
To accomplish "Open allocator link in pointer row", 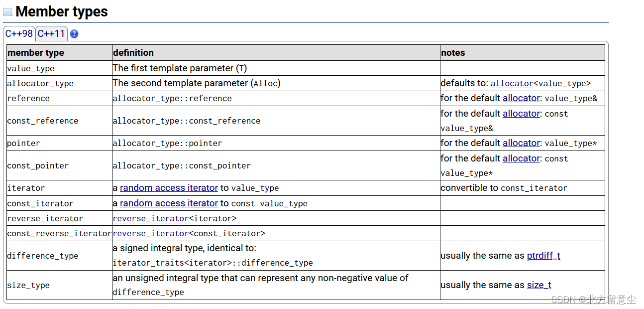I will click(521, 143).
